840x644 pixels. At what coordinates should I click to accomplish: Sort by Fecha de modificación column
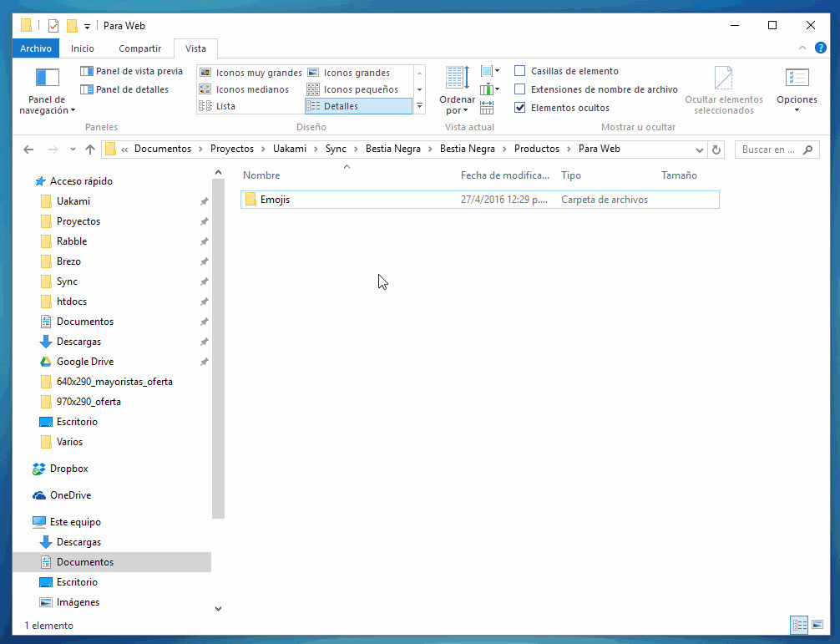click(505, 175)
